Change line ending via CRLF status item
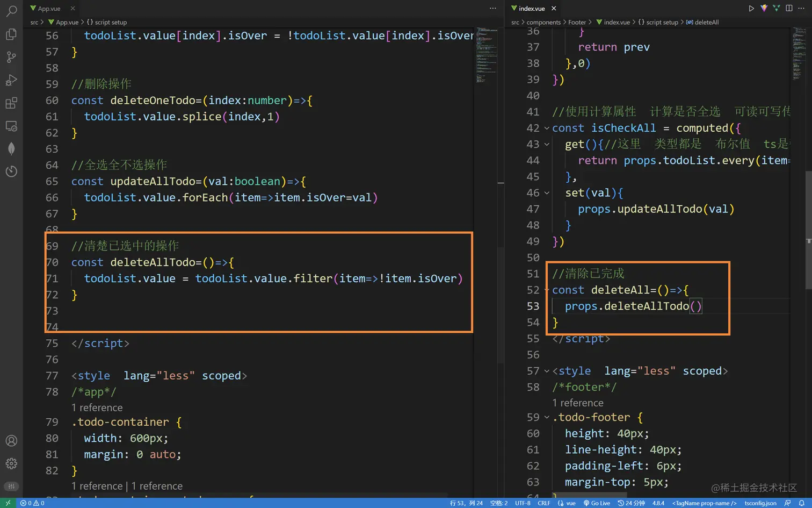The height and width of the screenshot is (508, 812). [544, 503]
